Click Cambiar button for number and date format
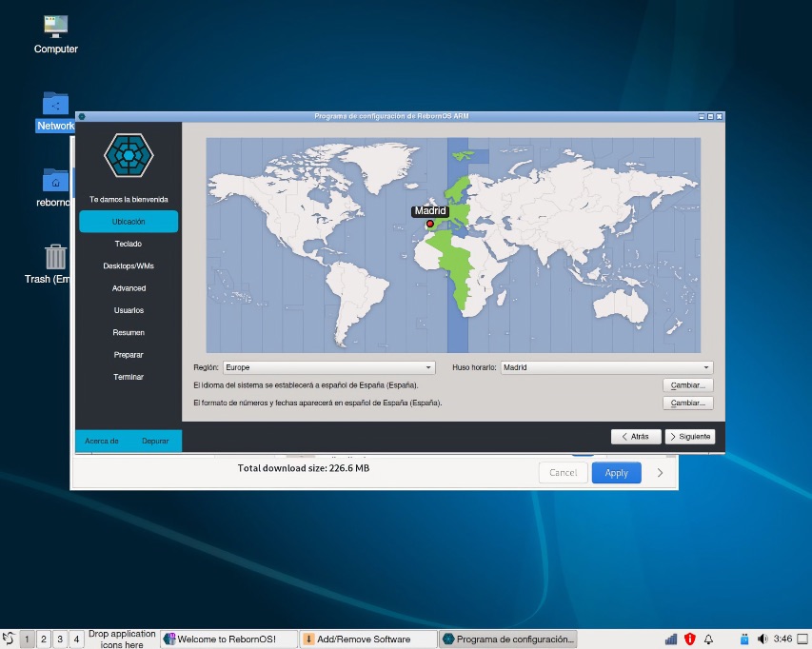 coord(687,403)
